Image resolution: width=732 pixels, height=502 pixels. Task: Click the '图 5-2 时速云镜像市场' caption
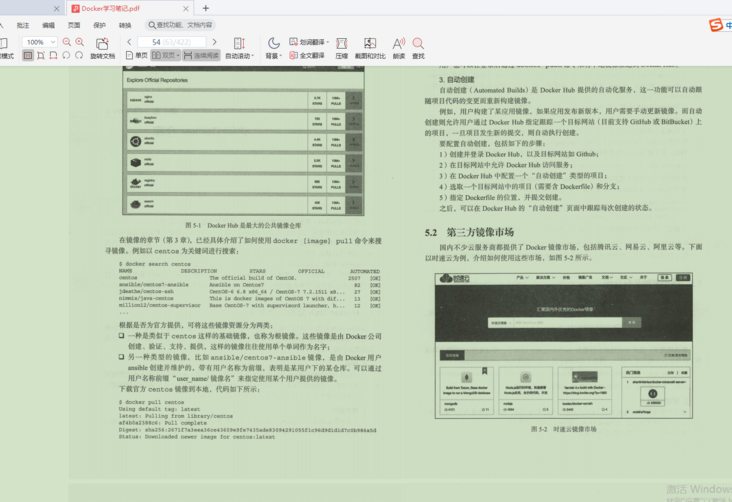click(563, 429)
